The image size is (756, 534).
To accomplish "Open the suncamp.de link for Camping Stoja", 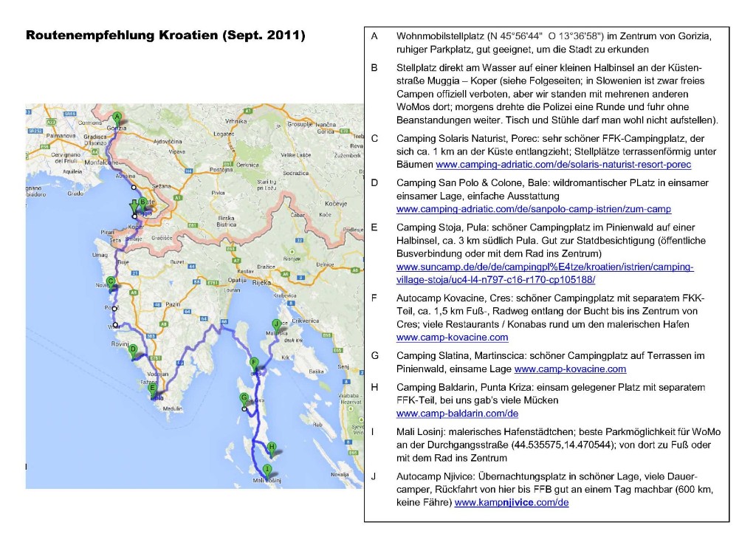I will (x=545, y=273).
